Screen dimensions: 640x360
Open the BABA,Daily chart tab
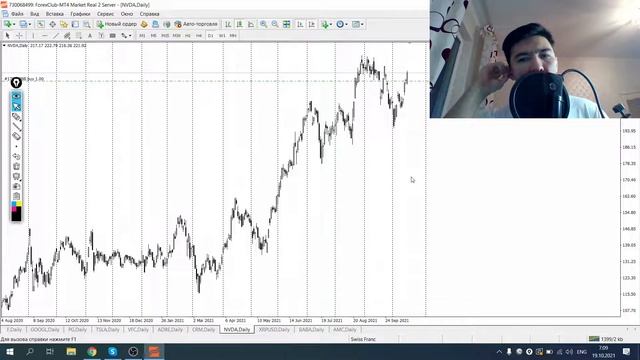point(311,329)
